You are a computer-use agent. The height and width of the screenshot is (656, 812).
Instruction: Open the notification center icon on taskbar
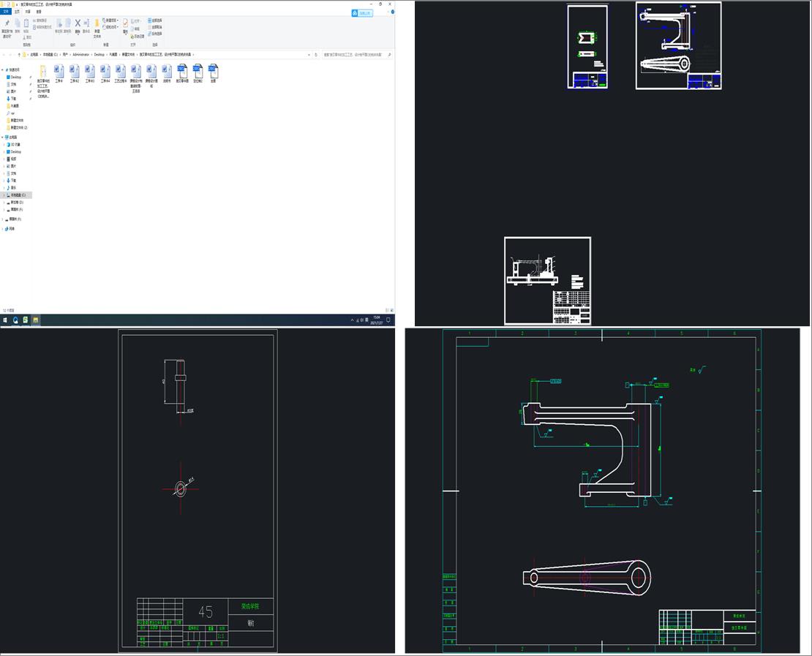click(388, 320)
